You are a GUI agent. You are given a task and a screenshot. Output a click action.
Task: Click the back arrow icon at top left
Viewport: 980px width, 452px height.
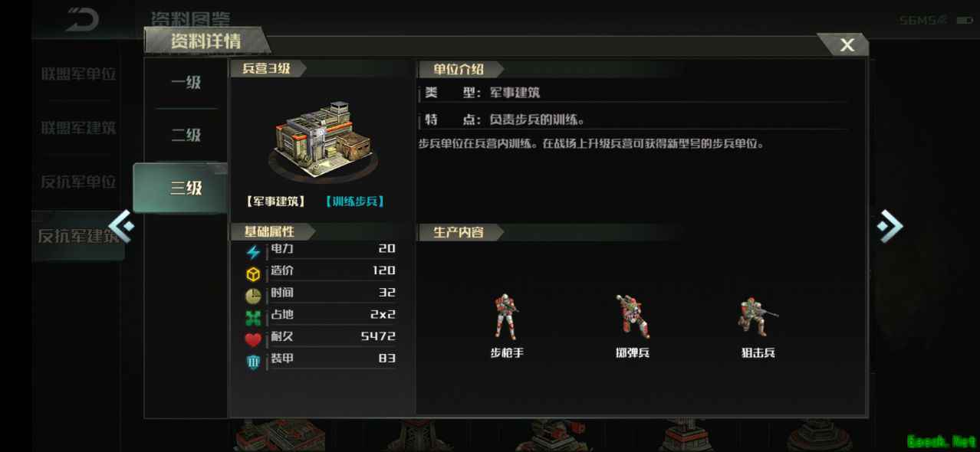tap(81, 20)
